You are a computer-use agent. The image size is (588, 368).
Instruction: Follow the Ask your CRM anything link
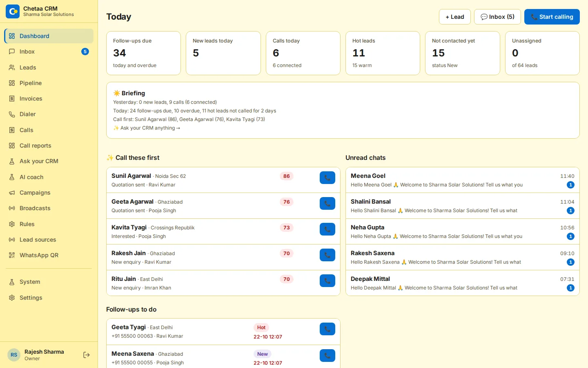(x=147, y=128)
